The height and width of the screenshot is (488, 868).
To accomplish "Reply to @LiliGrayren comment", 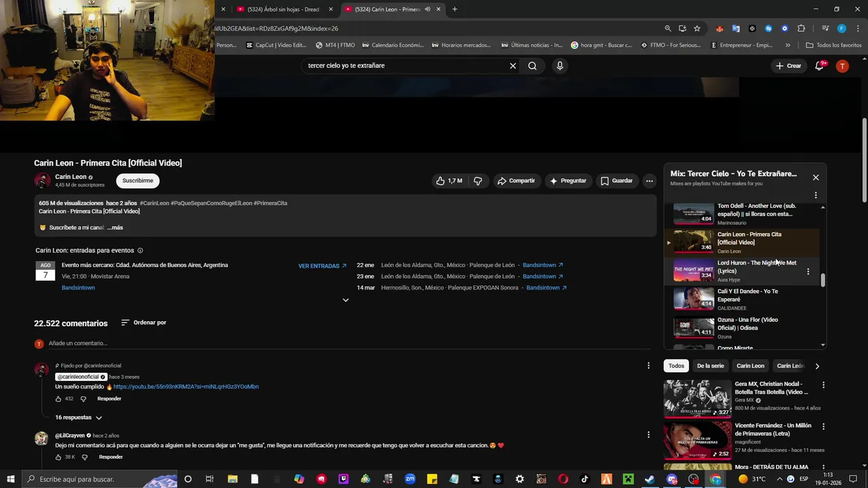I will (x=111, y=457).
